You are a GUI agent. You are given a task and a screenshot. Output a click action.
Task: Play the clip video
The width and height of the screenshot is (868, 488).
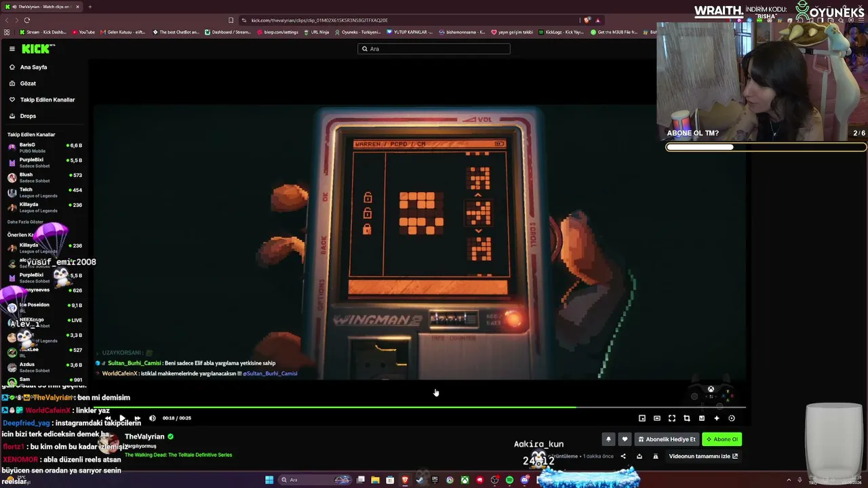pos(122,418)
